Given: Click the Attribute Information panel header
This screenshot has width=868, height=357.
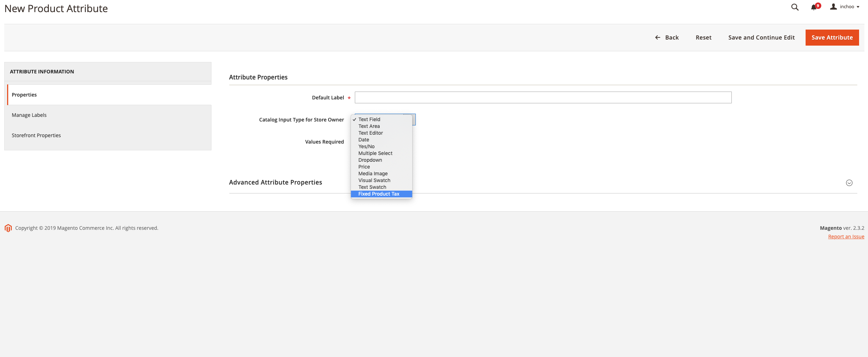Looking at the screenshot, I should [x=108, y=72].
